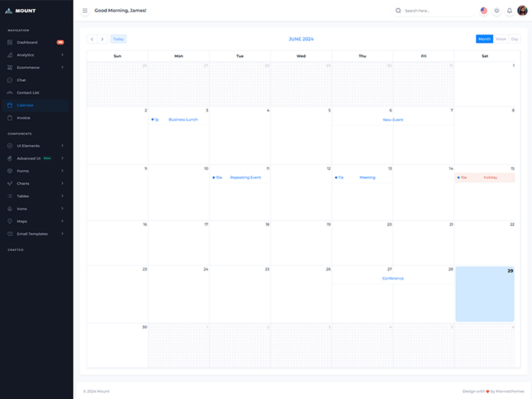Expand the Advanced UI chevron
532x399 pixels.
click(x=63, y=158)
